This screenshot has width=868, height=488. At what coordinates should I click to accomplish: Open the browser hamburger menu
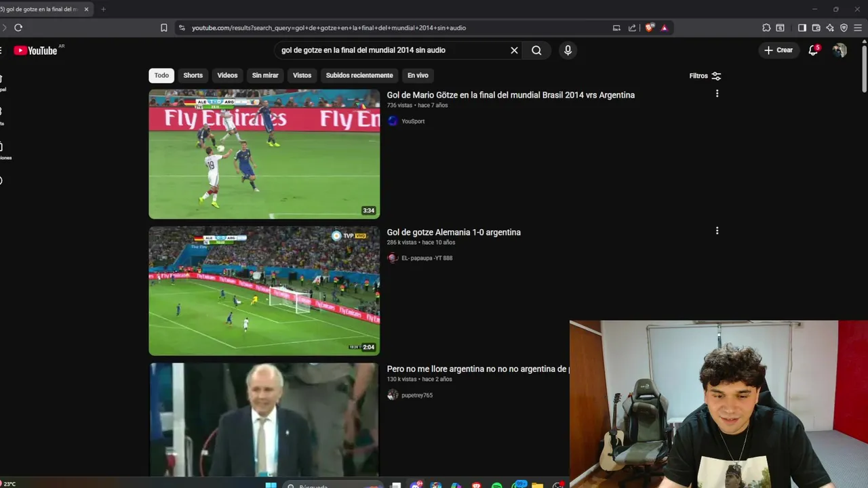[858, 28]
